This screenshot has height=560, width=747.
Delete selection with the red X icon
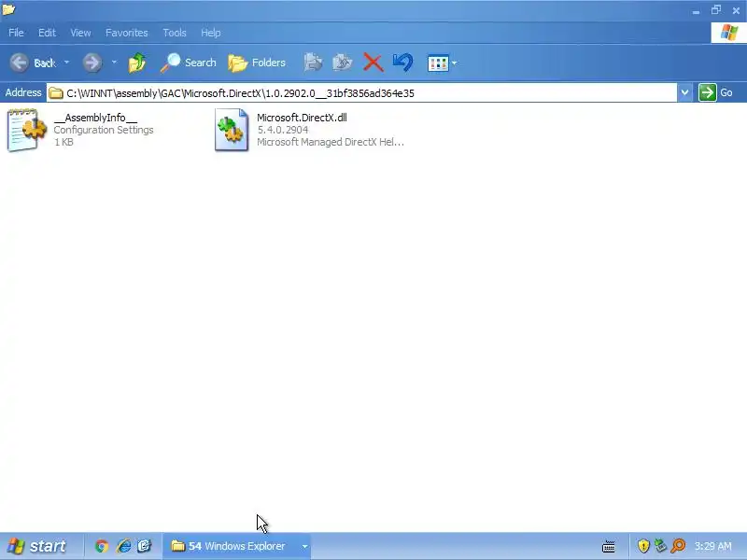click(x=373, y=63)
